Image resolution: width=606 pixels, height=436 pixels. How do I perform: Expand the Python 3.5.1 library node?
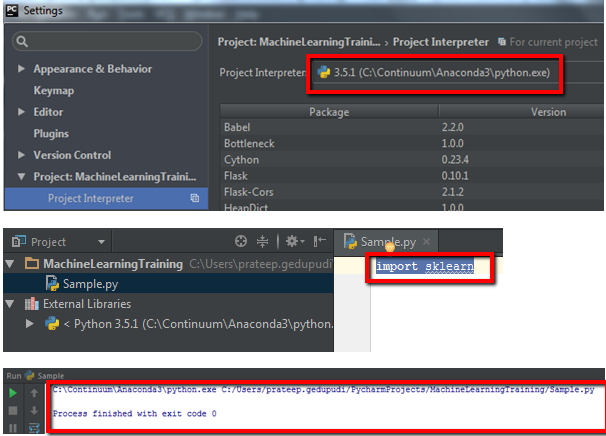[x=31, y=324]
